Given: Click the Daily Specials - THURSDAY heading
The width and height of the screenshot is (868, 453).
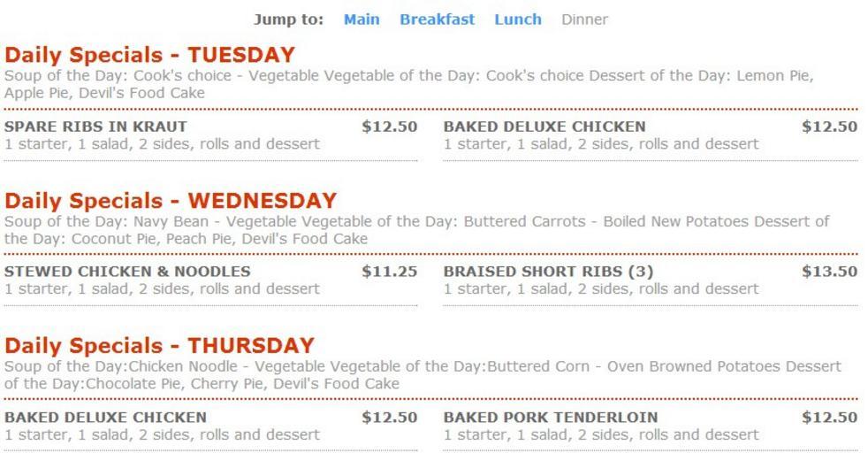Looking at the screenshot, I should tap(159, 345).
